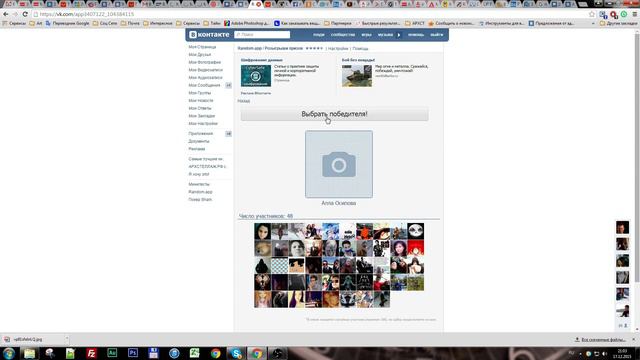The height and width of the screenshot is (360, 640).
Task: Reload the page in Chrome
Action: click(25, 14)
